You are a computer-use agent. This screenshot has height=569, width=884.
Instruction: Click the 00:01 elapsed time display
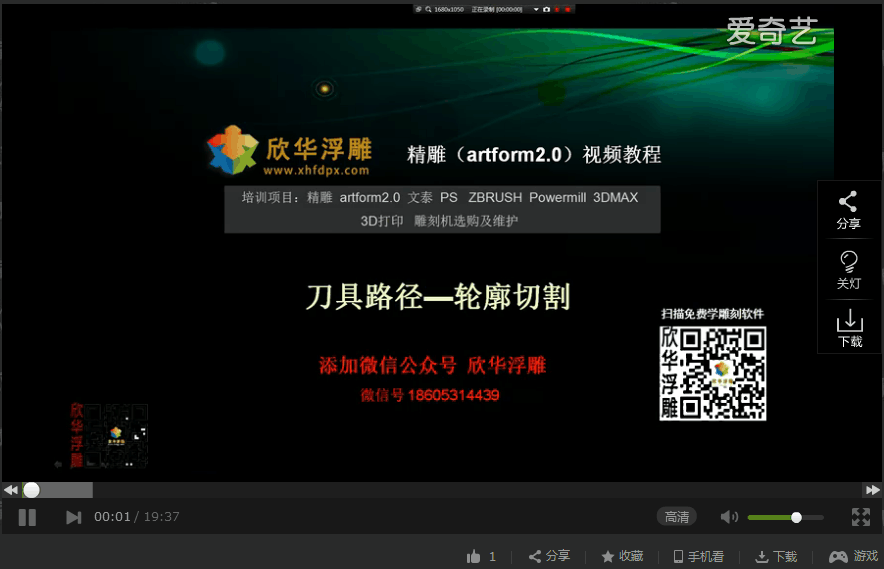tap(112, 517)
